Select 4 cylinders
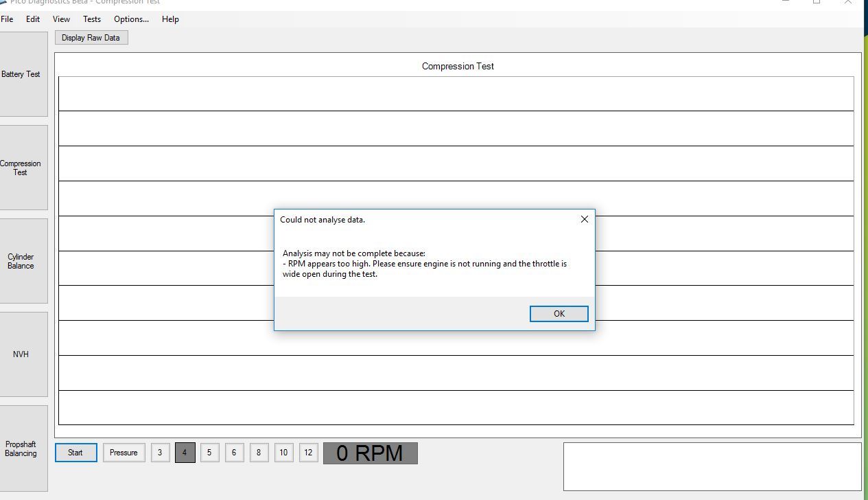The width and height of the screenshot is (868, 500). click(185, 453)
